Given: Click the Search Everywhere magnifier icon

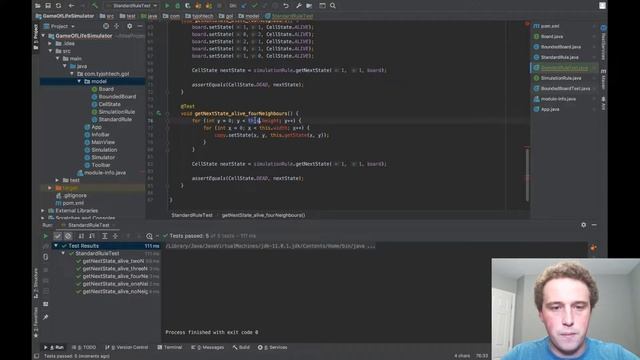Looking at the screenshot, I should [333, 6].
